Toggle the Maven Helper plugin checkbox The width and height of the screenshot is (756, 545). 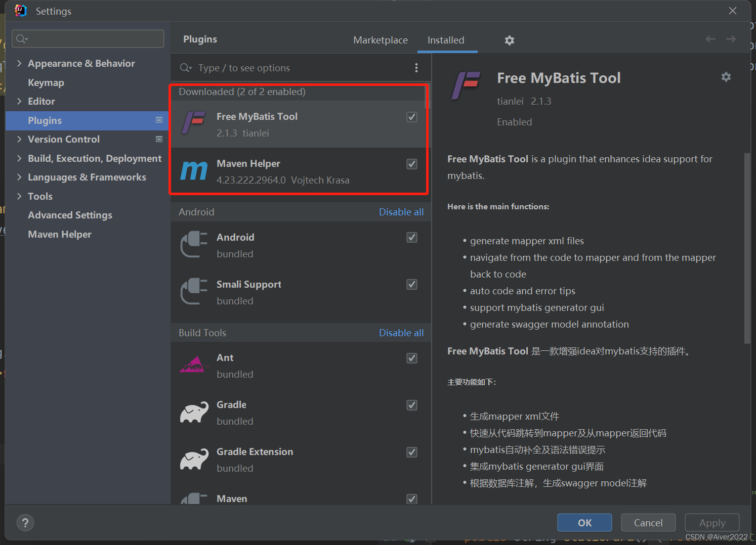(x=412, y=164)
